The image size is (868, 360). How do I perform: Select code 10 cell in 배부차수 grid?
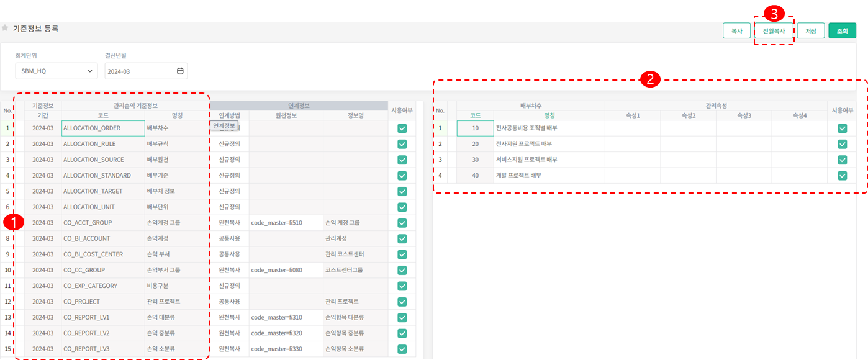[475, 128]
